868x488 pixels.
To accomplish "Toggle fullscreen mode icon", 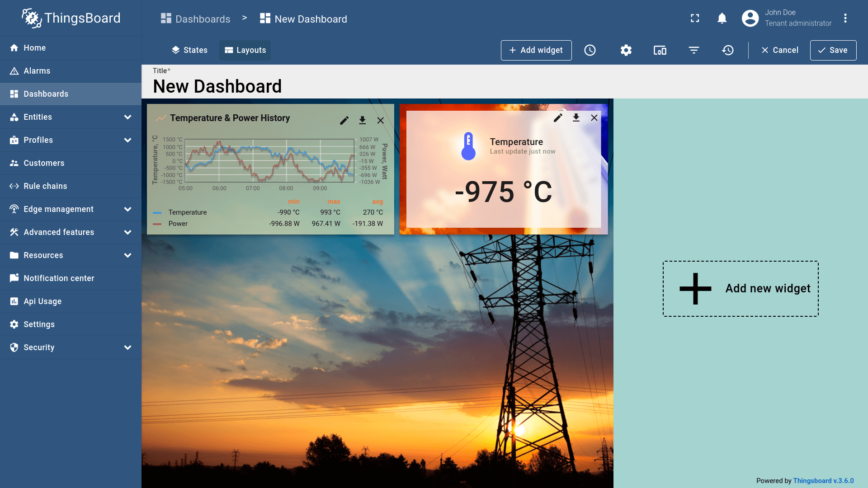I will point(695,18).
